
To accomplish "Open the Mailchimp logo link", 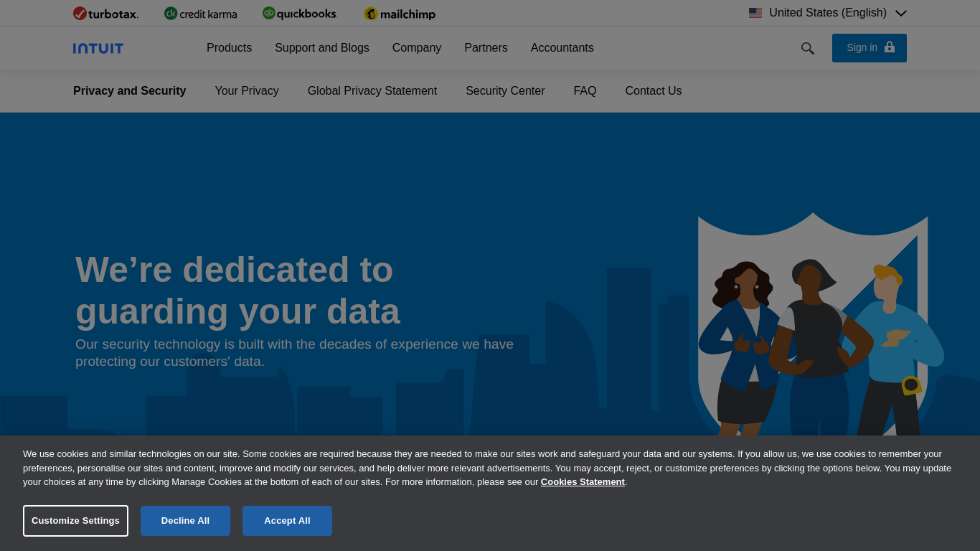I will point(399,14).
